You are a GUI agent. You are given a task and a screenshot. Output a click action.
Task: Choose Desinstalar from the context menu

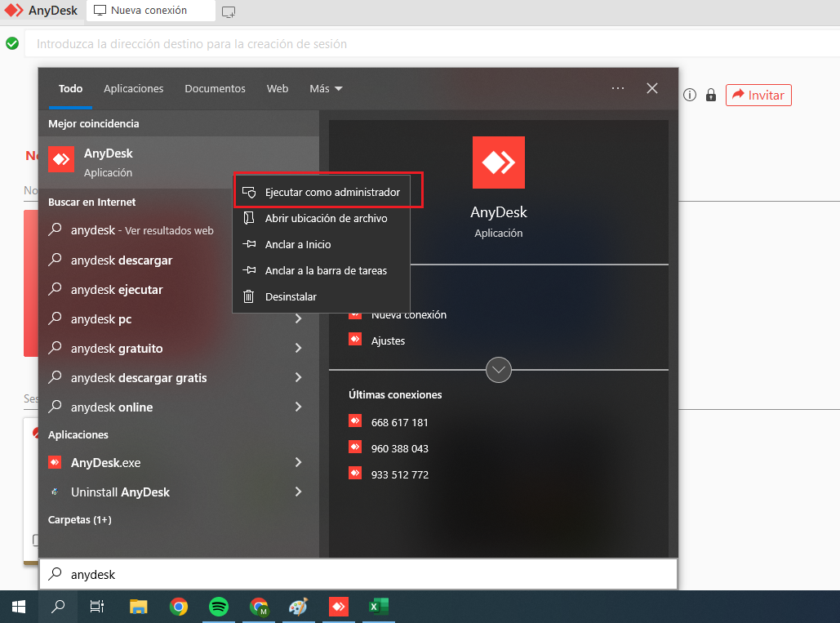tap(291, 296)
